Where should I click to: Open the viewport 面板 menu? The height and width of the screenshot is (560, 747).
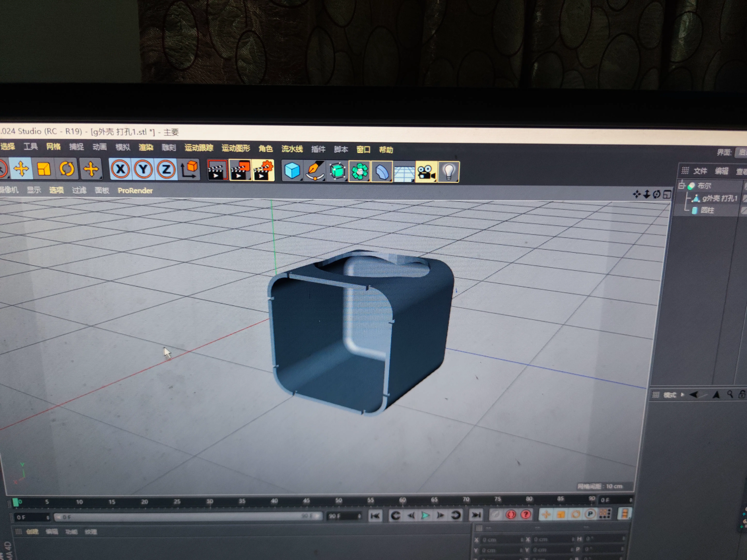[x=102, y=190]
